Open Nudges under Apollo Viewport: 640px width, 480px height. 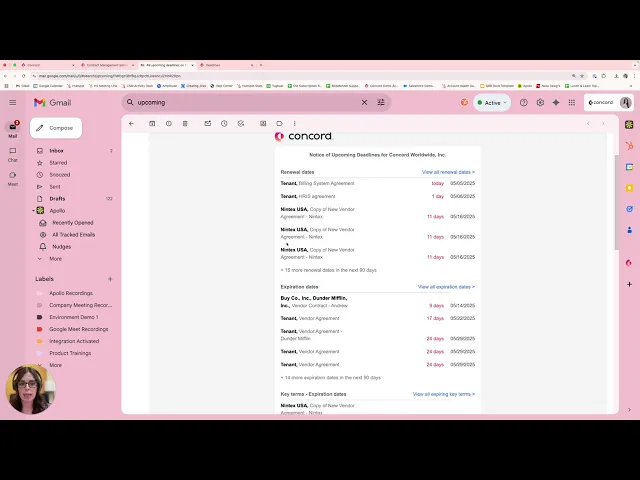pyautogui.click(x=62, y=247)
